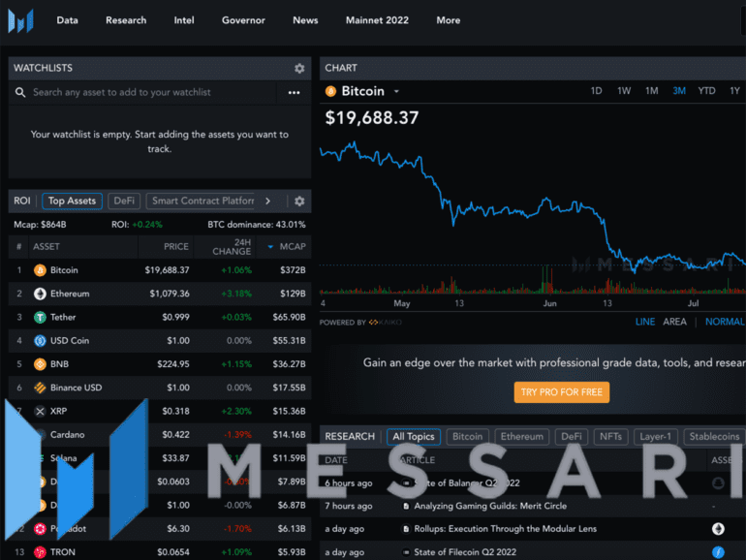Click TRY PRO FOR FREE button
Image resolution: width=746 pixels, height=560 pixels.
click(561, 392)
